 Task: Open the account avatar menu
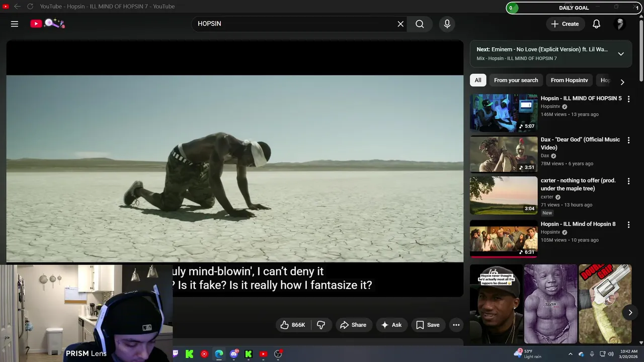tap(620, 24)
